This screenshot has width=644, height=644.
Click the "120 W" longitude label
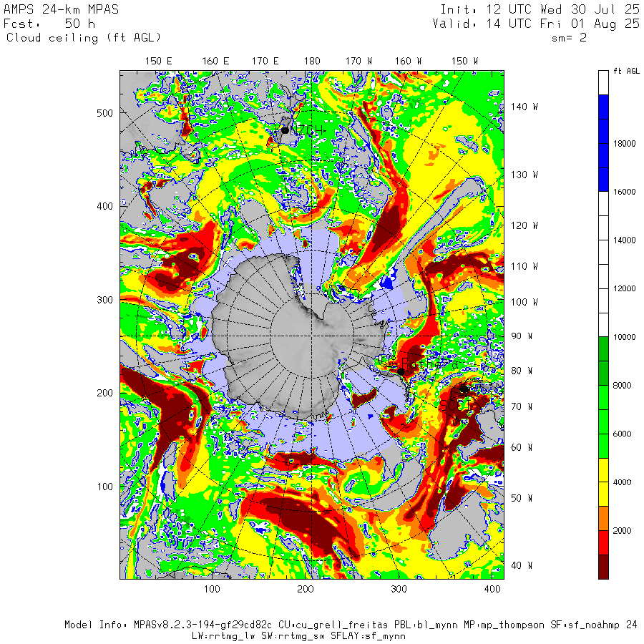point(525,225)
